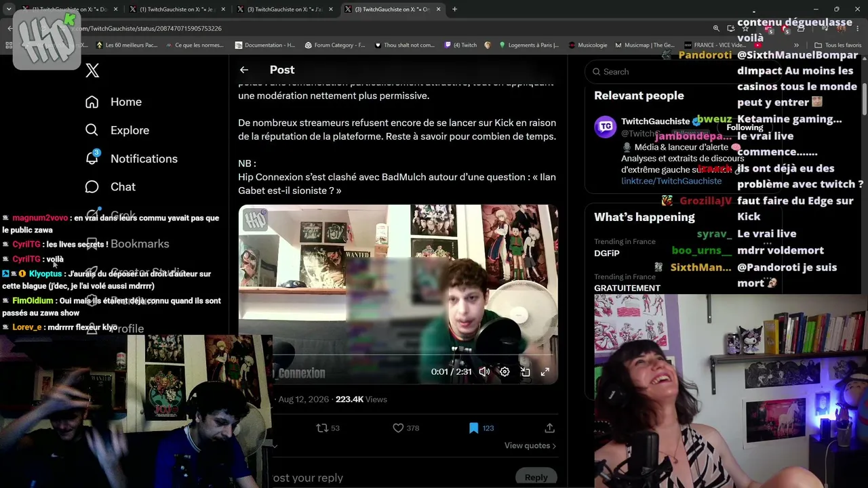Like the post with 378 likes

coord(406,428)
